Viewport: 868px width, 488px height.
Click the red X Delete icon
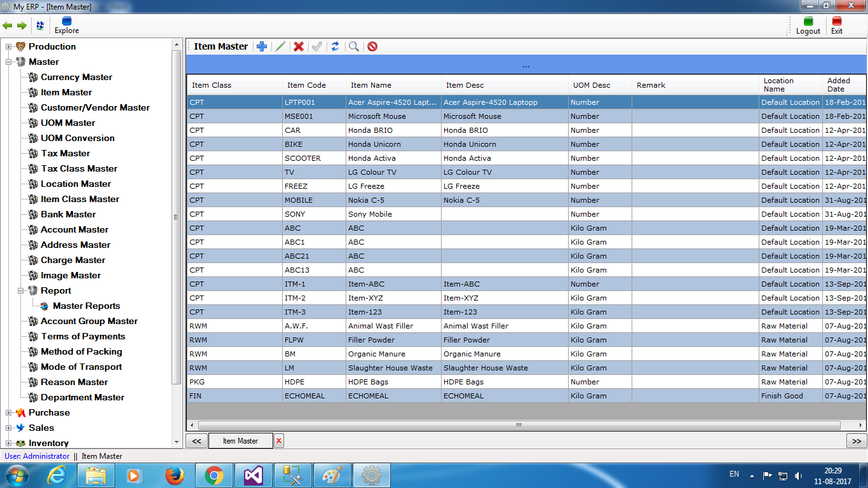point(299,46)
